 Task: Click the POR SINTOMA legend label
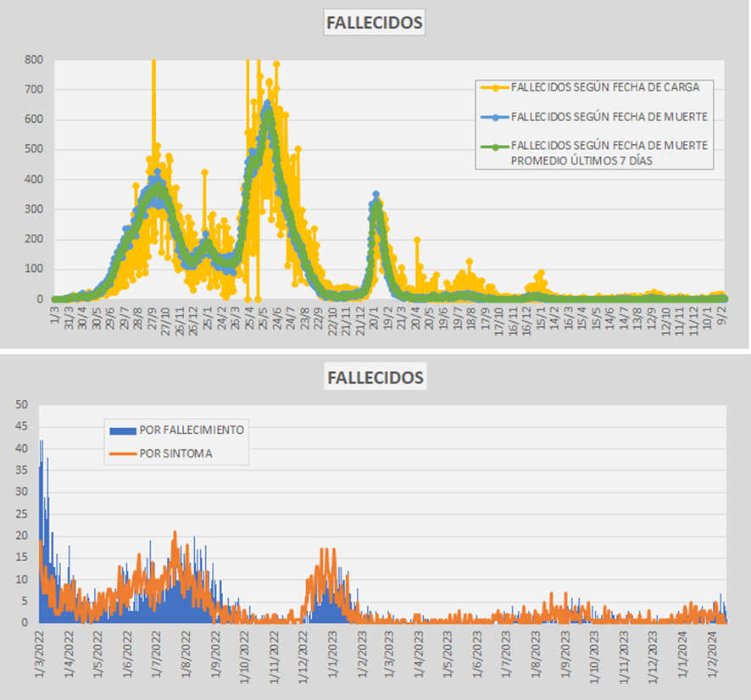pyautogui.click(x=175, y=454)
